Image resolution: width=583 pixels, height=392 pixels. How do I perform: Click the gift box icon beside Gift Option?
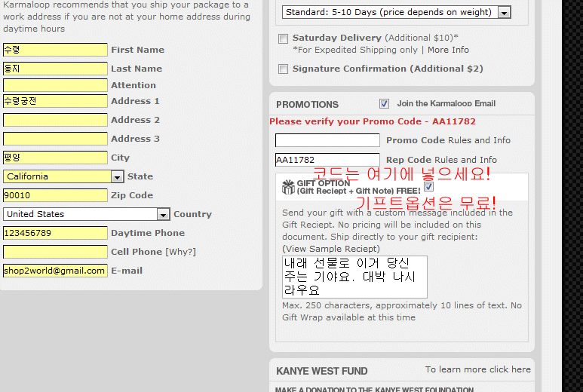[288, 187]
